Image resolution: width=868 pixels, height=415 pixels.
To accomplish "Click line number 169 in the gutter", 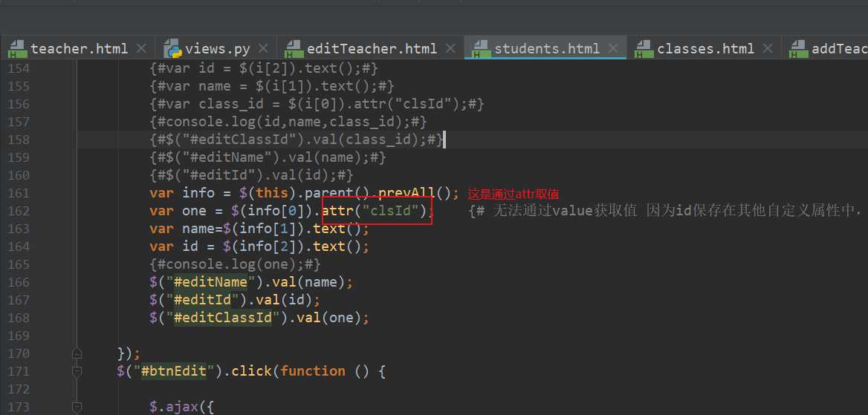I will coord(19,336).
